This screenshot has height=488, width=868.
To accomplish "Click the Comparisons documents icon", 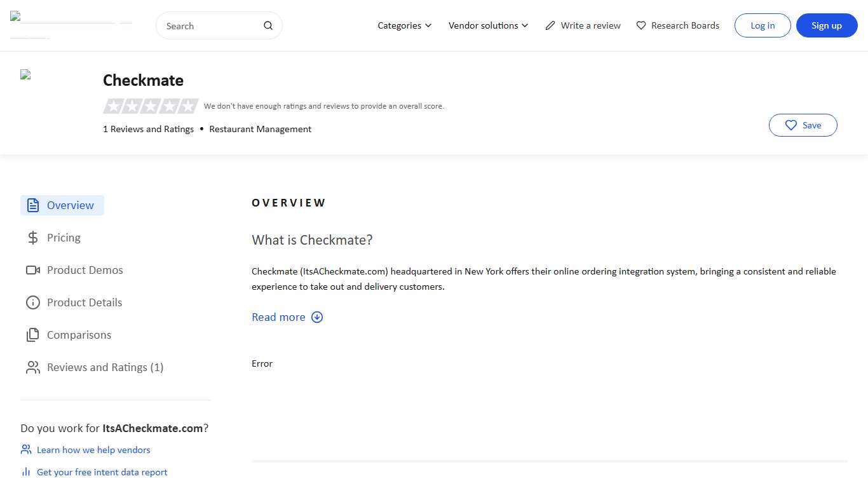I will pyautogui.click(x=33, y=335).
